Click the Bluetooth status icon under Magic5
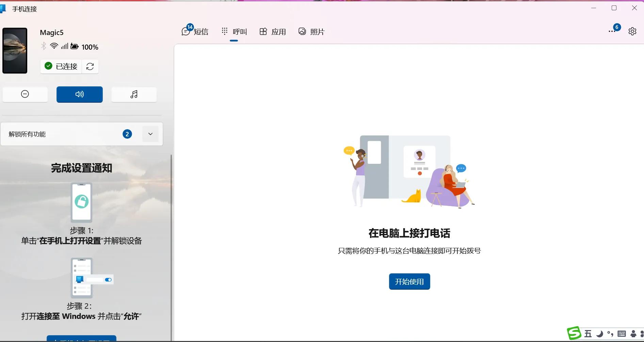Image resolution: width=644 pixels, height=342 pixels. pyautogui.click(x=44, y=46)
